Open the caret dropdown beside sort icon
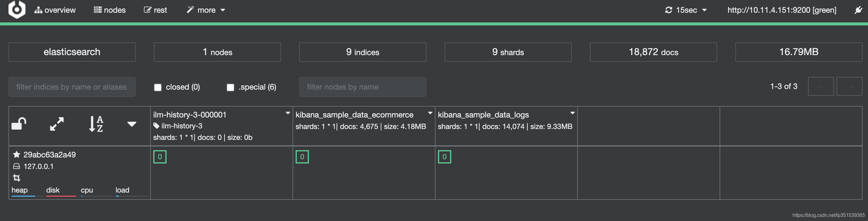This screenshot has width=868, height=221. point(132,124)
